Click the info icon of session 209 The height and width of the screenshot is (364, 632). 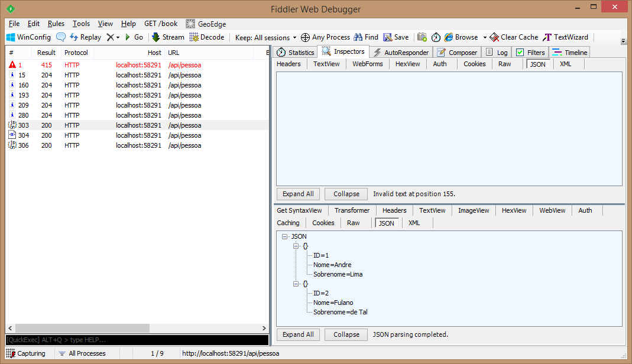(x=12, y=105)
